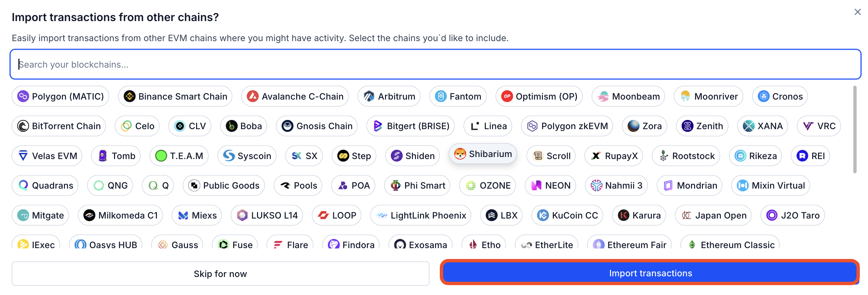Click the chain list vertical scrollbar
The width and height of the screenshot is (868, 295).
tap(854, 129)
